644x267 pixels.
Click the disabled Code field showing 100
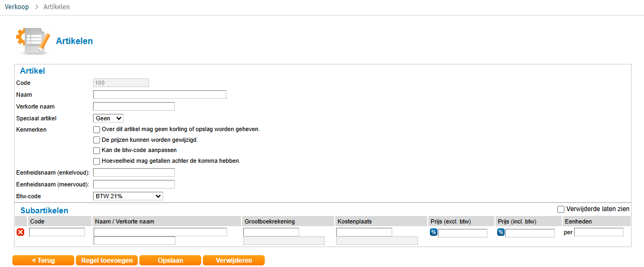tap(121, 83)
